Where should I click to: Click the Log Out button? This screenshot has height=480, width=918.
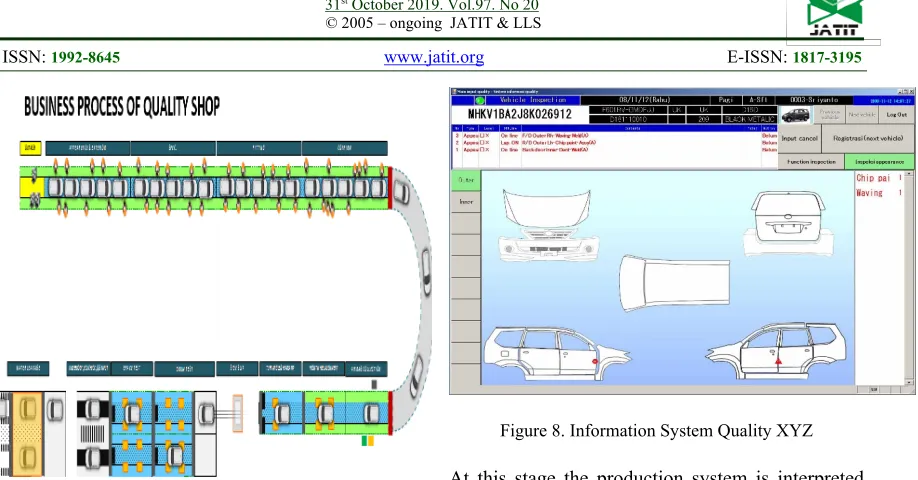(896, 115)
